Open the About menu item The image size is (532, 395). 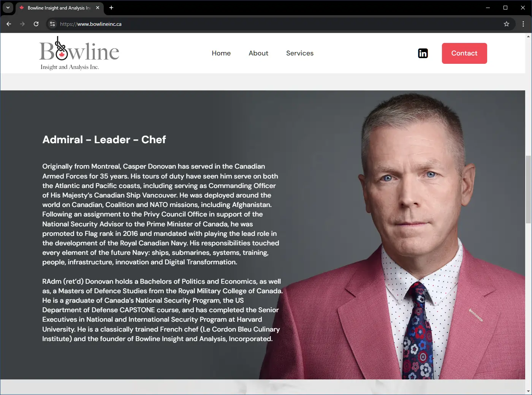tap(258, 53)
